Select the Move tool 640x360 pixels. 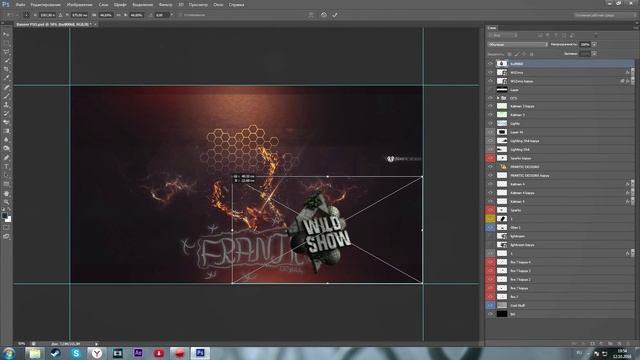[6, 34]
